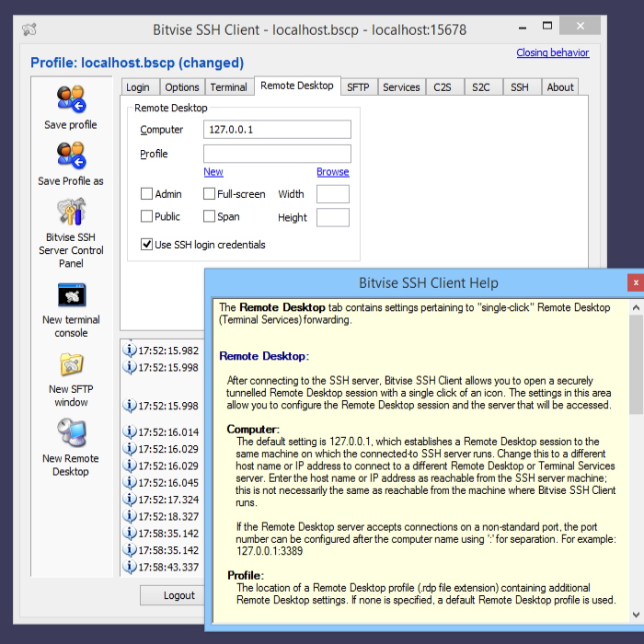Launch New Remote Desktop session
644x644 pixels.
[72, 432]
